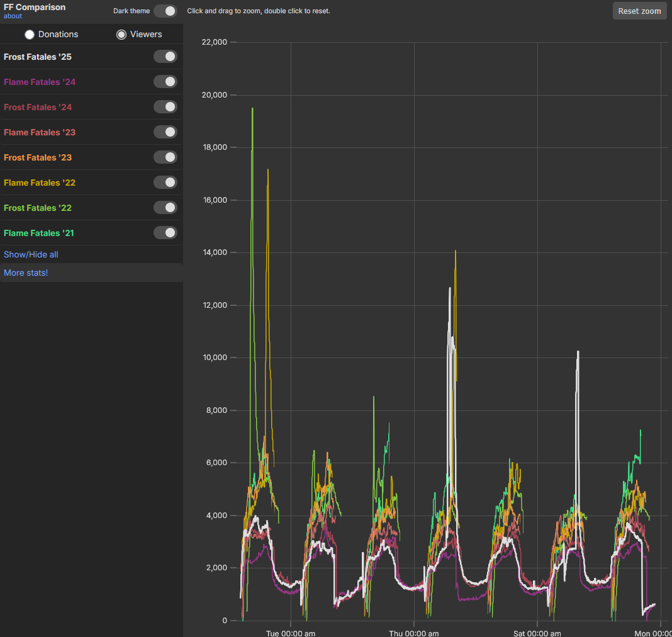Click the Frost Fatales '23 label
Screen dimensions: 672x637
pyautogui.click(x=38, y=158)
